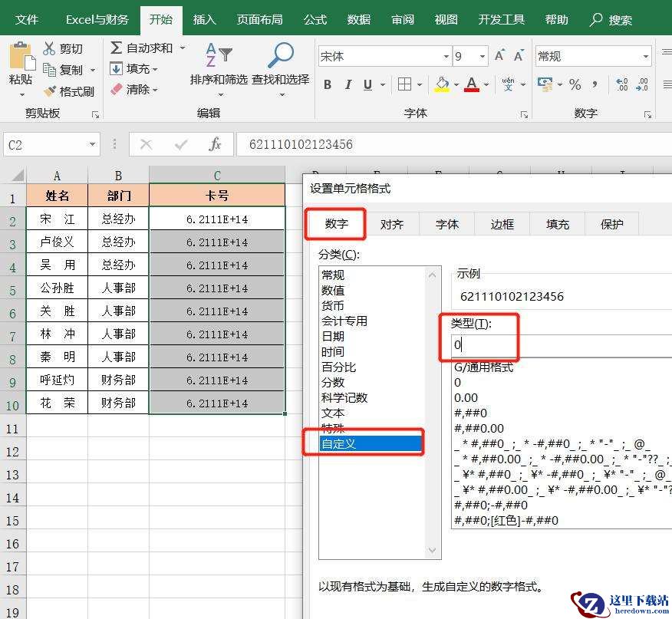Apply cell borders icon

(x=404, y=84)
